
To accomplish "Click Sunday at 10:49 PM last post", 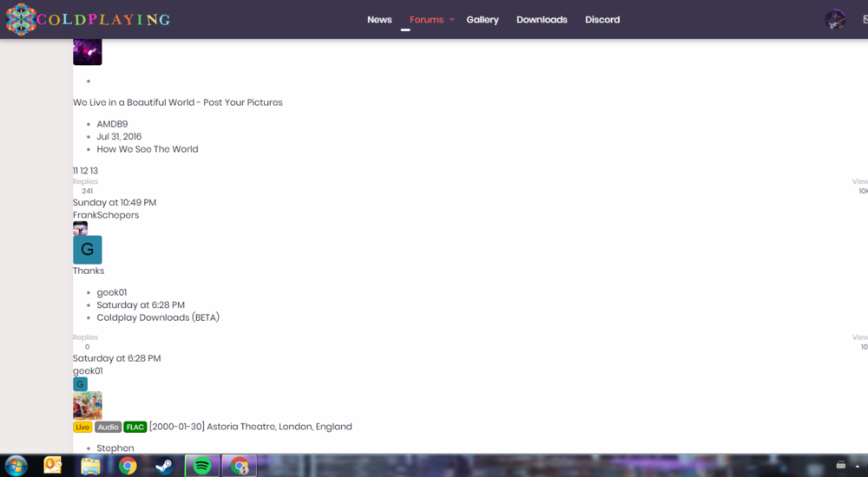I will (x=115, y=203).
